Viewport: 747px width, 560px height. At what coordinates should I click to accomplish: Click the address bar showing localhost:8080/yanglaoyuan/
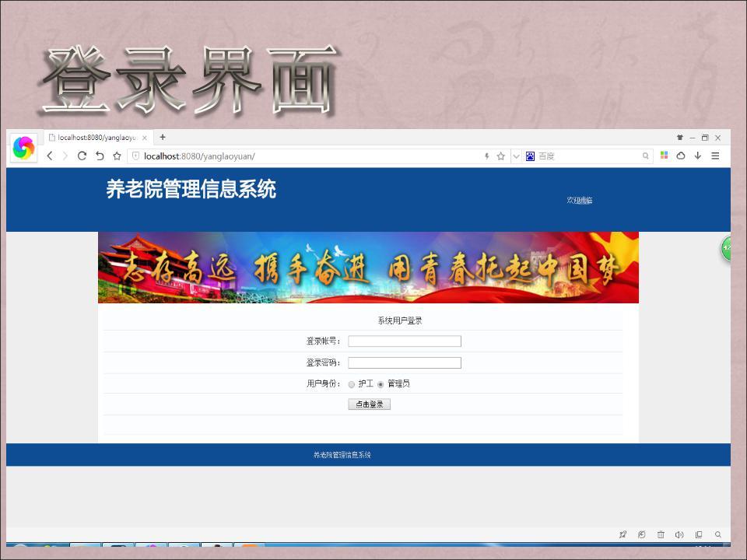(x=305, y=156)
